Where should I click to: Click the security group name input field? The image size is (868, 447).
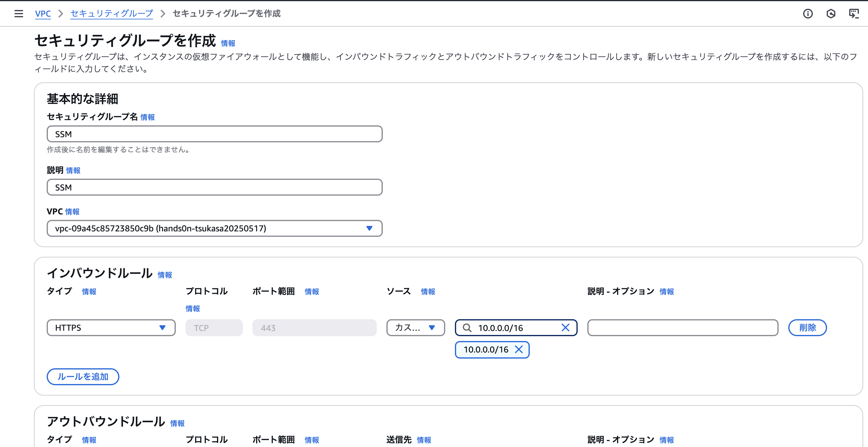point(214,134)
